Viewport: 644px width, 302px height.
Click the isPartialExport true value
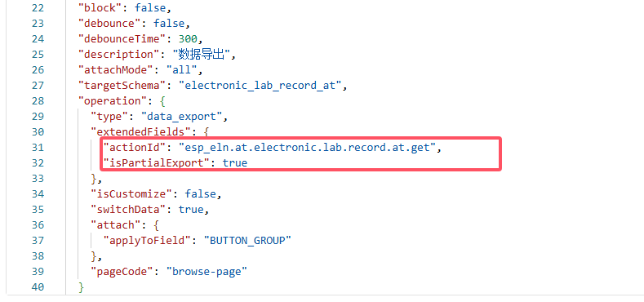(x=235, y=163)
